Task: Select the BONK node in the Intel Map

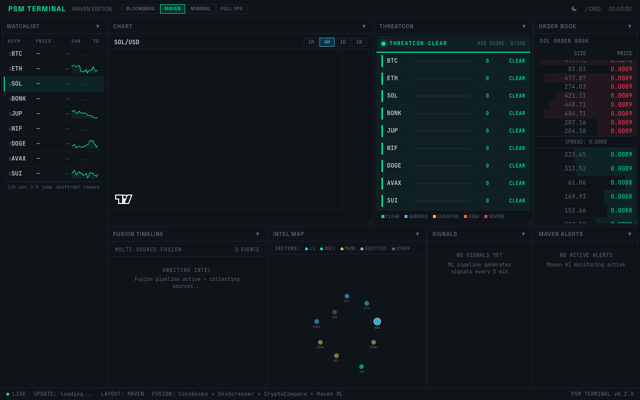Action: [373, 342]
